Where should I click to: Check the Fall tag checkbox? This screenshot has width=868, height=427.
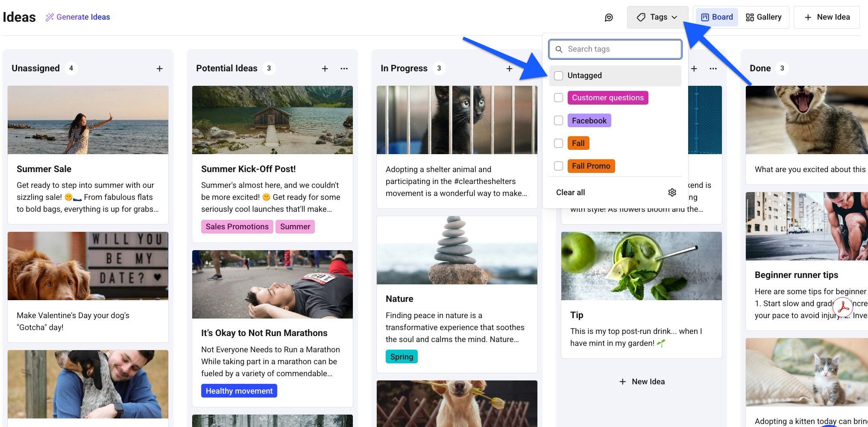(x=558, y=143)
